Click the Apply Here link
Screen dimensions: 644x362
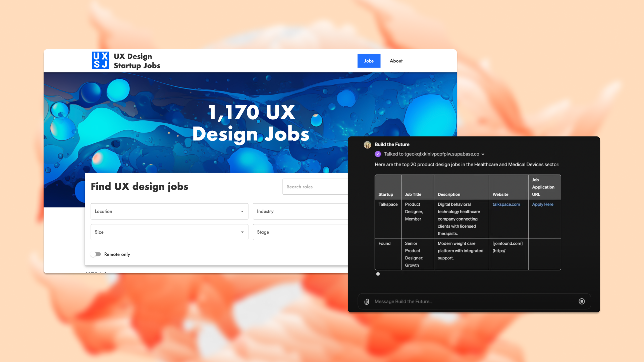coord(542,204)
